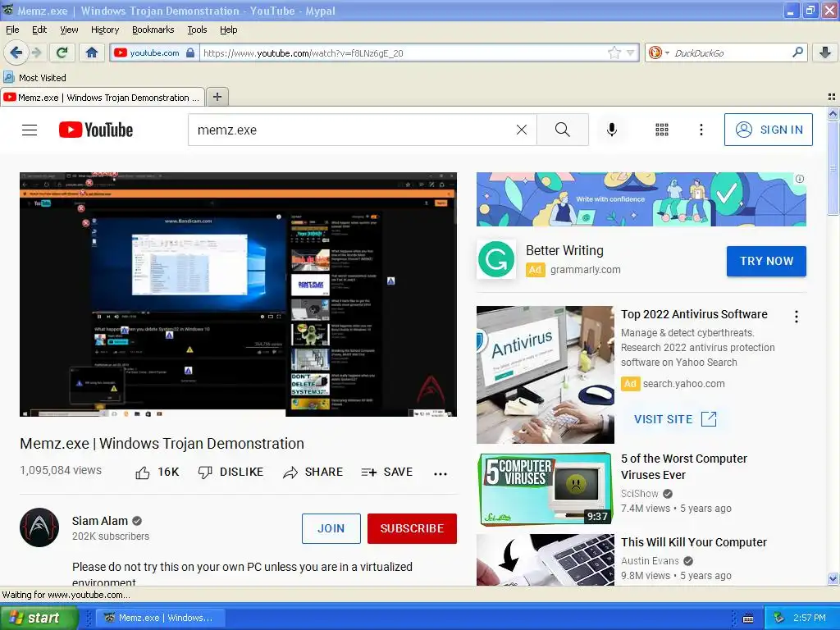
Task: Click the Memz.exe video player
Action: pyautogui.click(x=239, y=294)
